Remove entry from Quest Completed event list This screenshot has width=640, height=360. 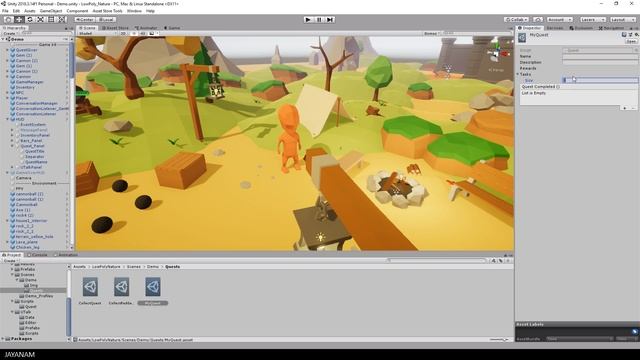[633, 108]
